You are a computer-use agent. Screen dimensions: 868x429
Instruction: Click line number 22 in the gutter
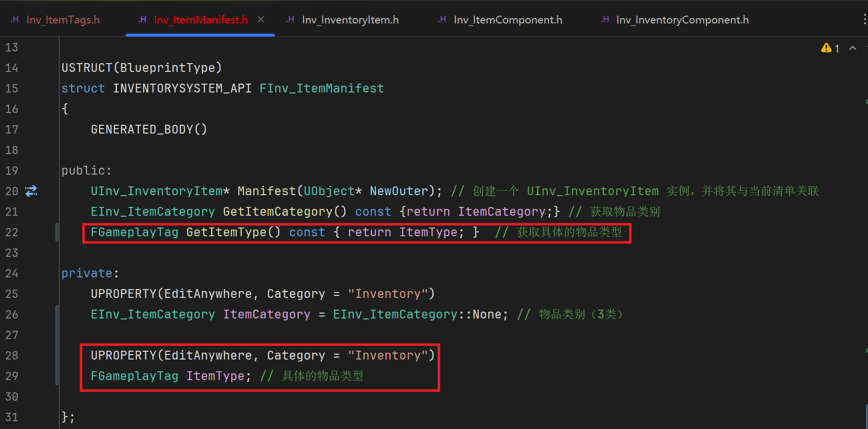tap(12, 232)
